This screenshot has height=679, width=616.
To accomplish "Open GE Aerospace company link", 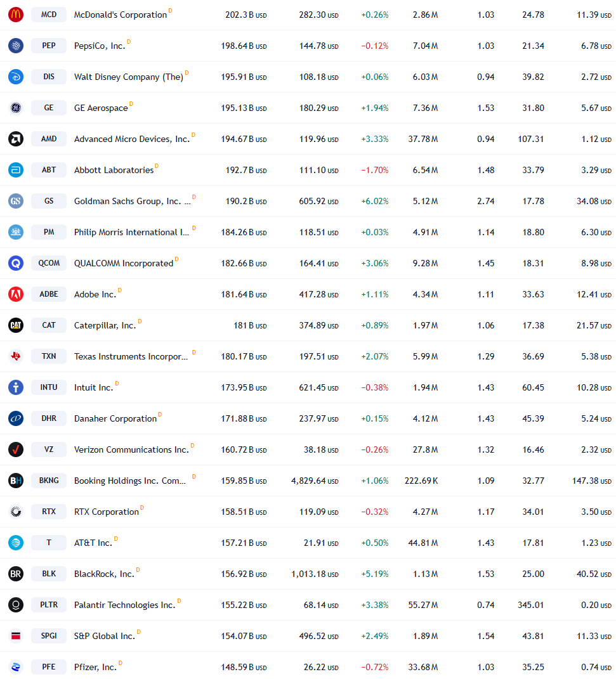I will [x=101, y=108].
